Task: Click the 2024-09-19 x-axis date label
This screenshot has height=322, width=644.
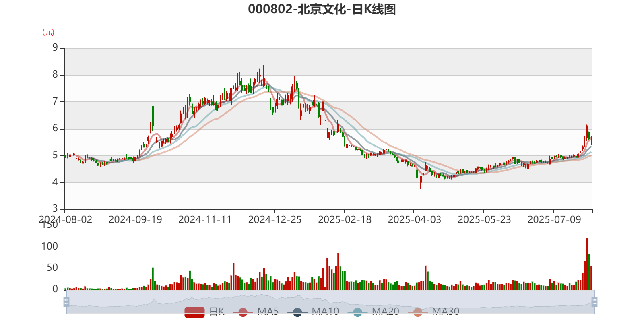Action: pos(135,220)
